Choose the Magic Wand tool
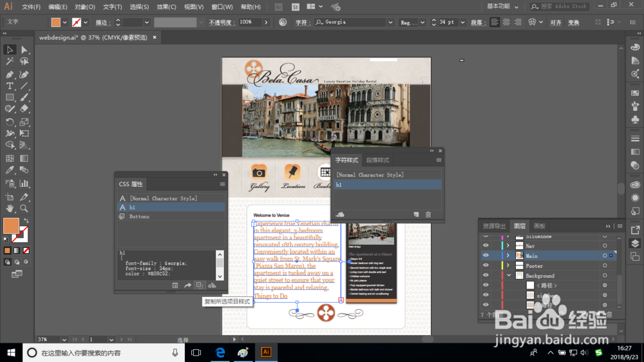The image size is (644, 362). pyautogui.click(x=10, y=62)
